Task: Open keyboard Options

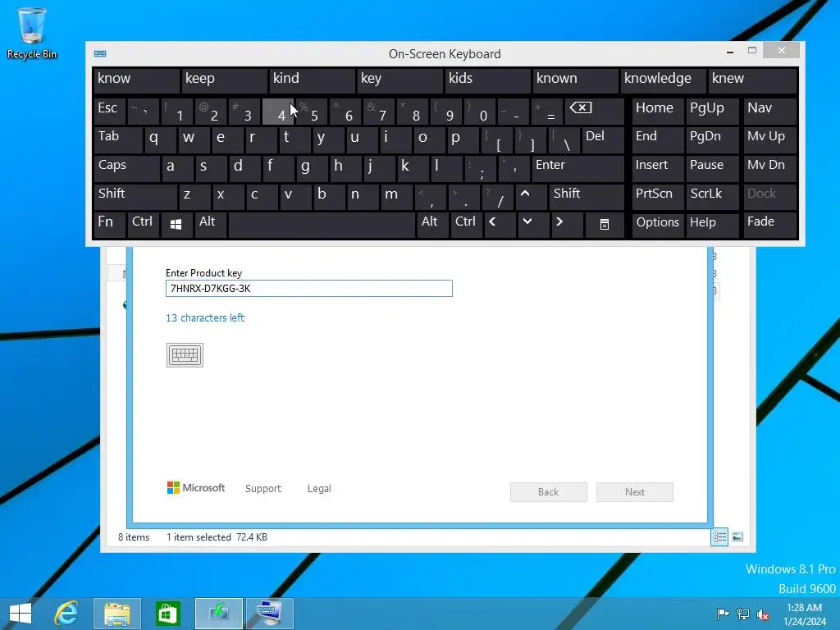Action: point(658,225)
